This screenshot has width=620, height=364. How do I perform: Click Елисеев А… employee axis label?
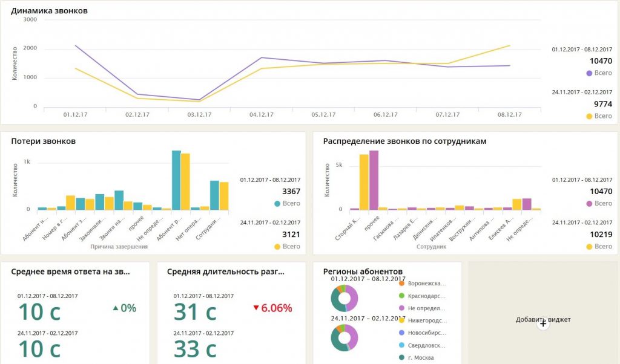pos(500,228)
